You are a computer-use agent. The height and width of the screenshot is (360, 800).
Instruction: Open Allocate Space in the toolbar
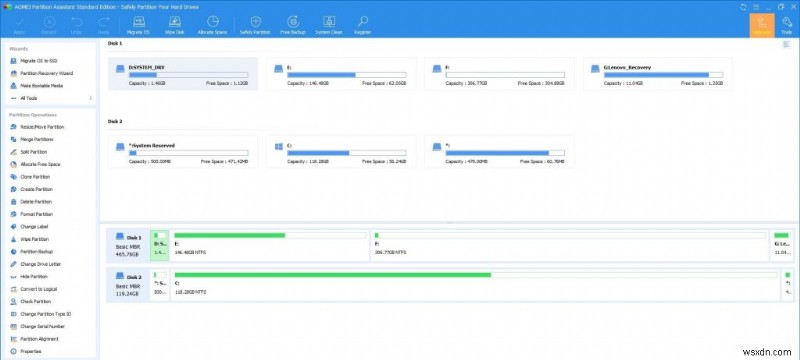click(212, 25)
